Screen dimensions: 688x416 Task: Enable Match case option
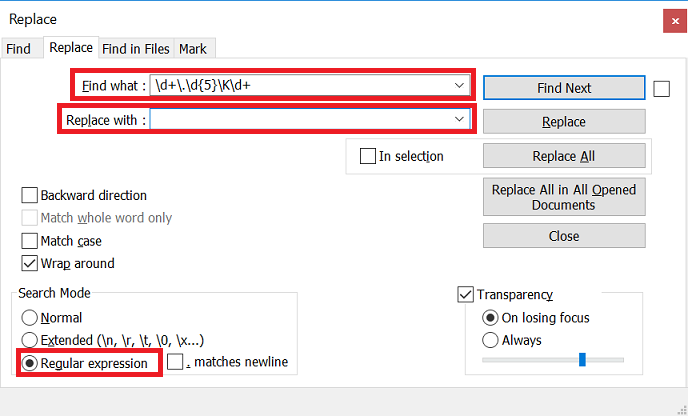click(x=29, y=241)
